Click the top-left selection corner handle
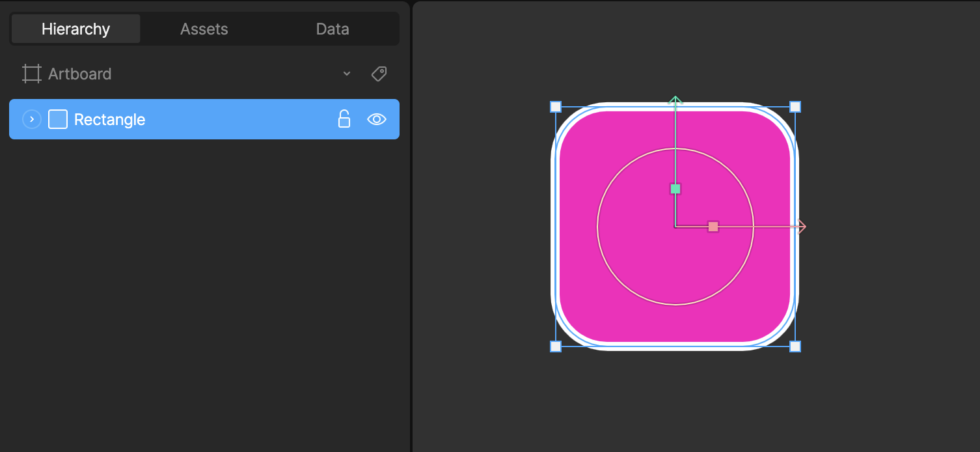Screen dimensions: 980x452 [556, 106]
